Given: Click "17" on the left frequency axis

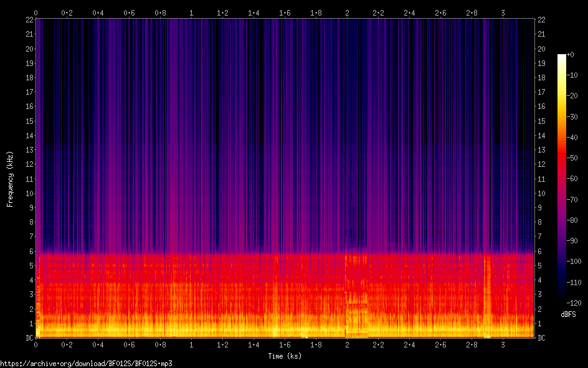Looking at the screenshot, I should 29,92.
